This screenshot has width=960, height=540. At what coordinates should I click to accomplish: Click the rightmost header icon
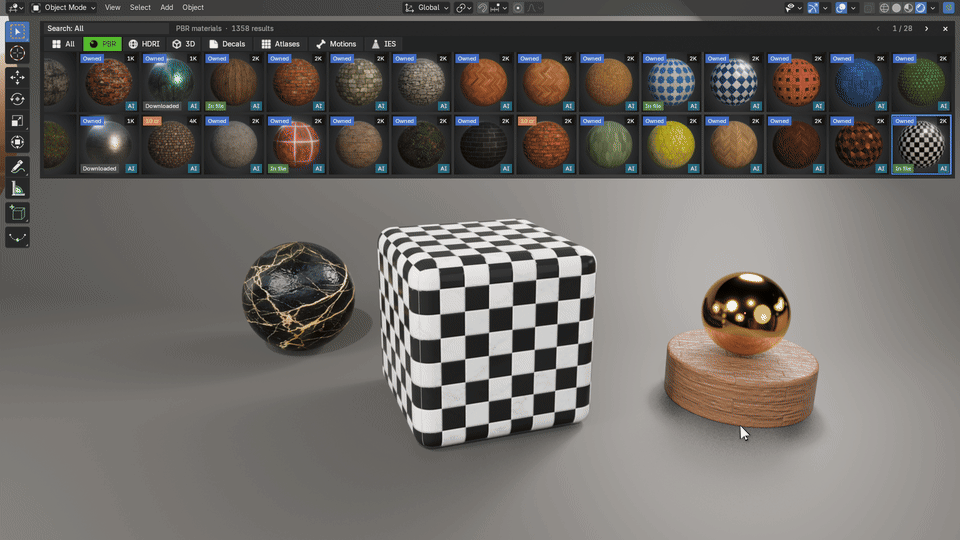948,8
